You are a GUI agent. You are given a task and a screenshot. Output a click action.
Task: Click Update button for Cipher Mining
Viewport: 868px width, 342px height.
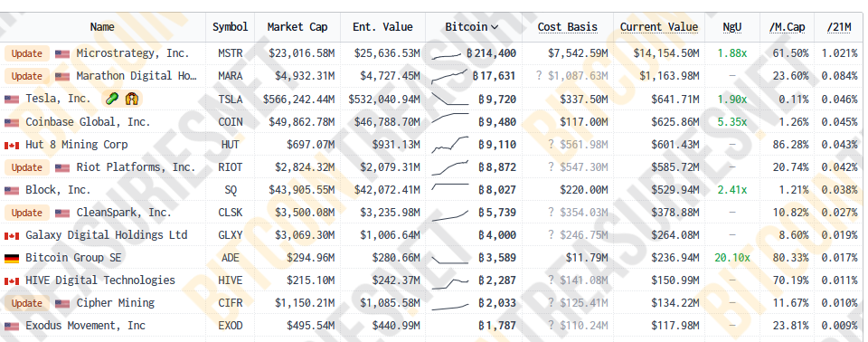(x=27, y=303)
